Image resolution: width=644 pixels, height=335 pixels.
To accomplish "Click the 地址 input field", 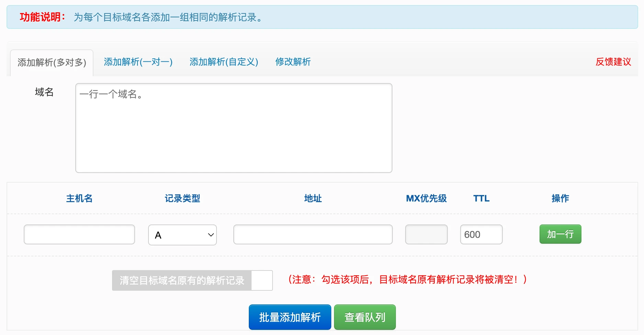I will pyautogui.click(x=313, y=234).
